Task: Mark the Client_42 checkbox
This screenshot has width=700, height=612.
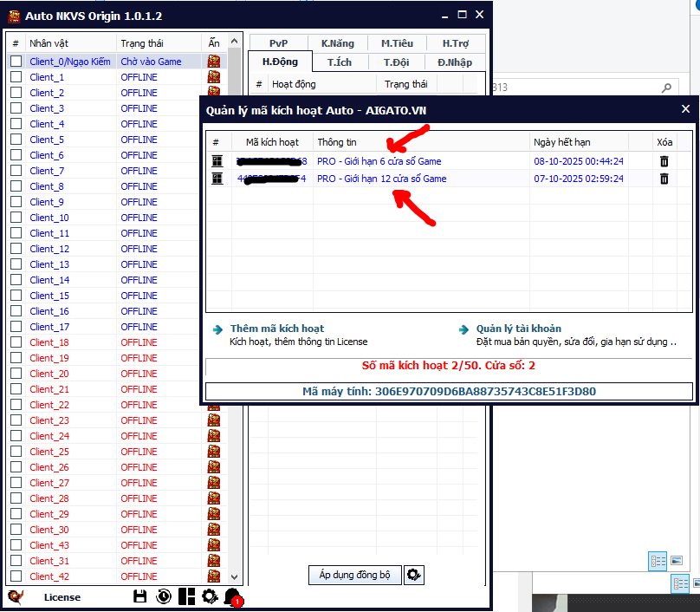Action: click(x=16, y=576)
